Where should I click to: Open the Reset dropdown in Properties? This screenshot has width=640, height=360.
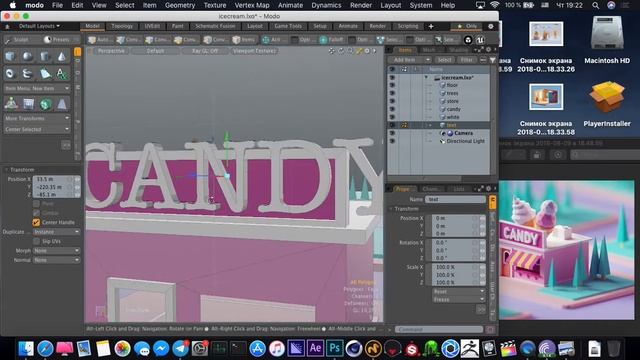(x=458, y=291)
